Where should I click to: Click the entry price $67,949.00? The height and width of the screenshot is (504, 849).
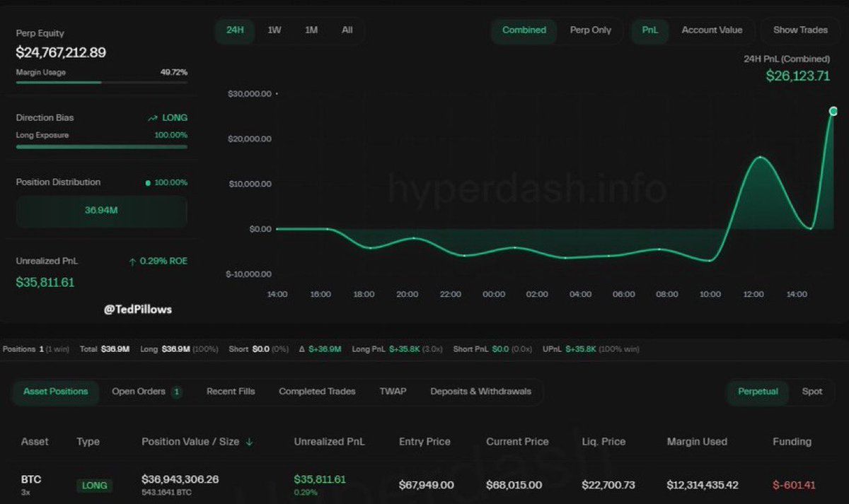click(427, 486)
